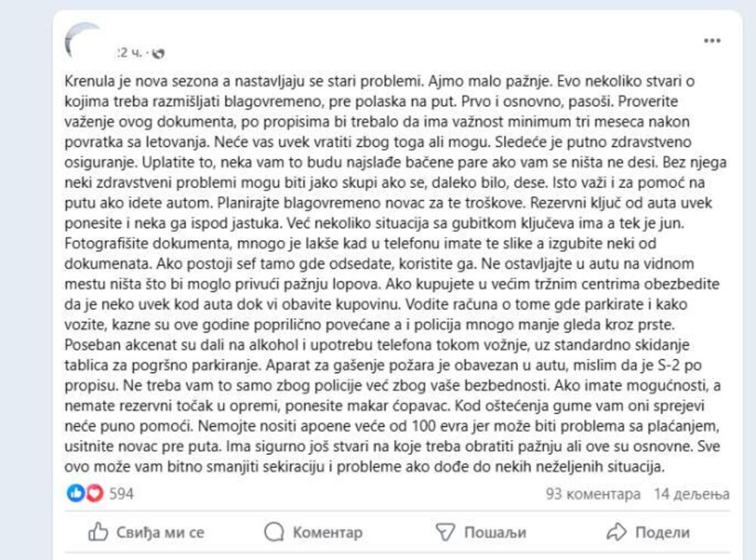Show the 93 коментара comments

coord(593,494)
